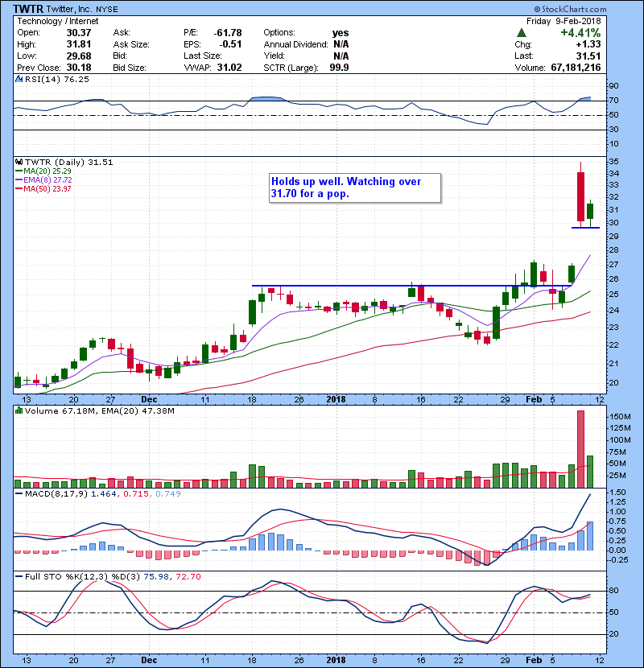Screen dimensions: 644x668
Task: Click the Chg value +1.33
Action: (x=588, y=44)
